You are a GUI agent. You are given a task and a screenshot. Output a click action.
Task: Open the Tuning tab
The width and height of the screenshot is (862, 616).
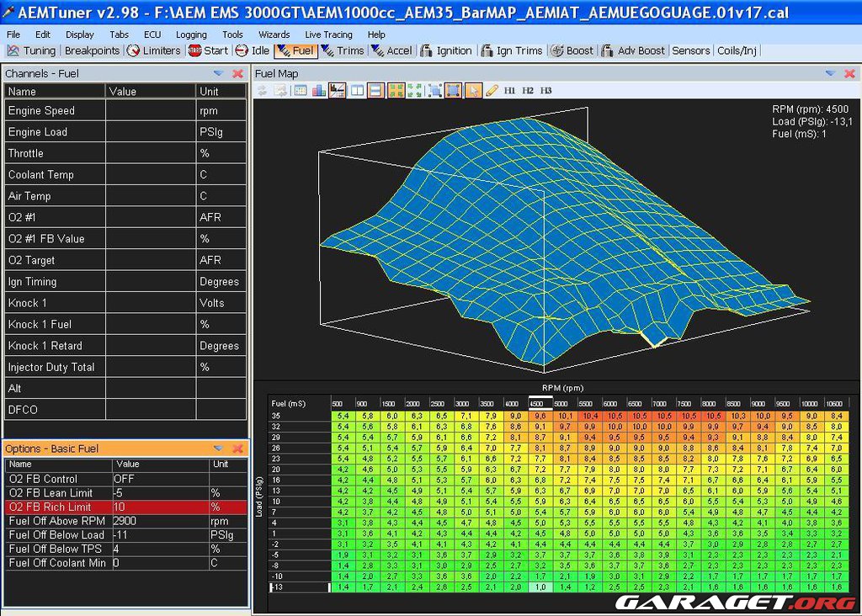point(32,51)
